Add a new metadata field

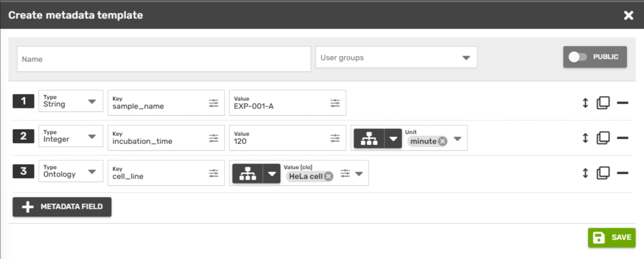pos(62,207)
